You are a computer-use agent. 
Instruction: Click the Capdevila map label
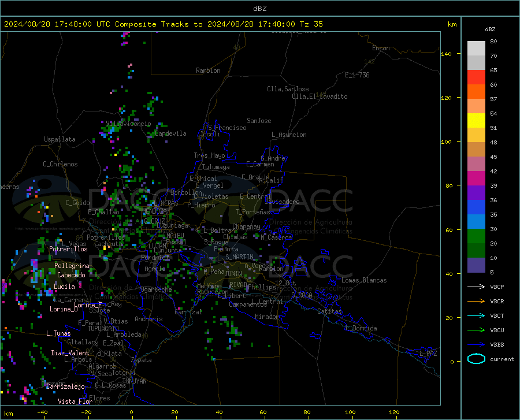(x=171, y=133)
